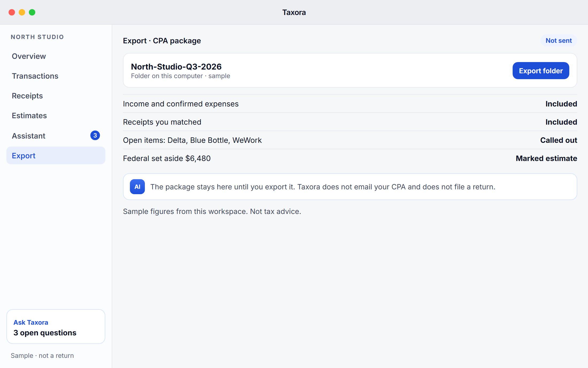Go to Transactions in the sidebar

pos(56,76)
